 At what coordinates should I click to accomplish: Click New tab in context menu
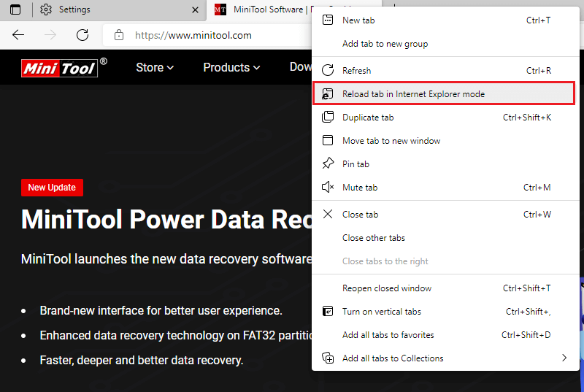[358, 20]
